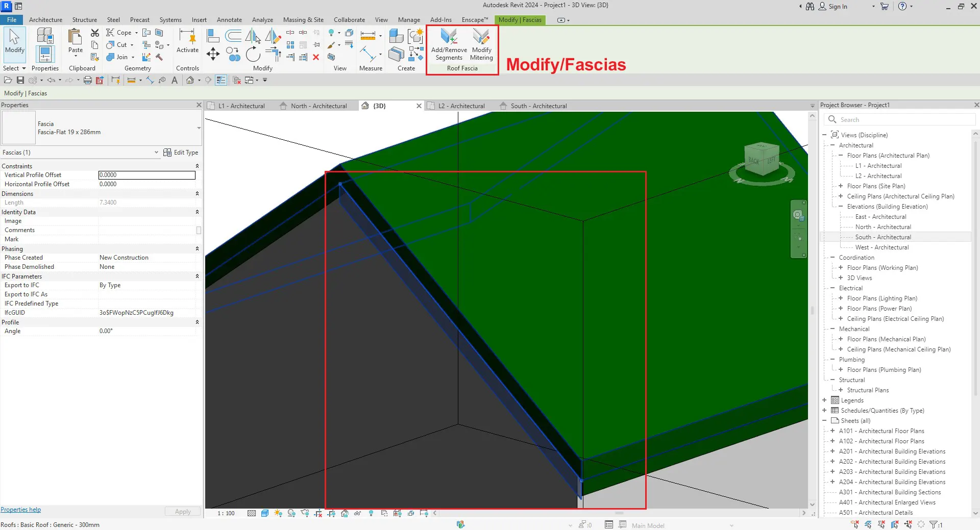The width and height of the screenshot is (980, 530).
Task: Toggle Detail Level icon in view control bar
Action: coord(252,513)
